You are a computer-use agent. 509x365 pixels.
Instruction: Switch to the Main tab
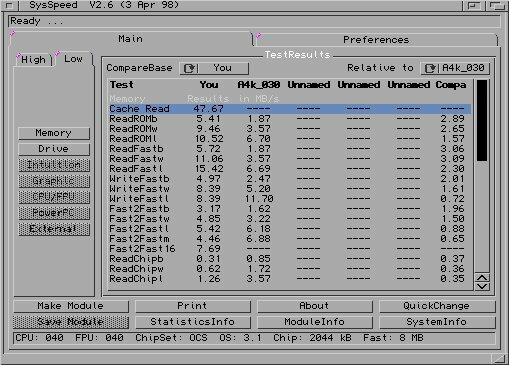(131, 39)
